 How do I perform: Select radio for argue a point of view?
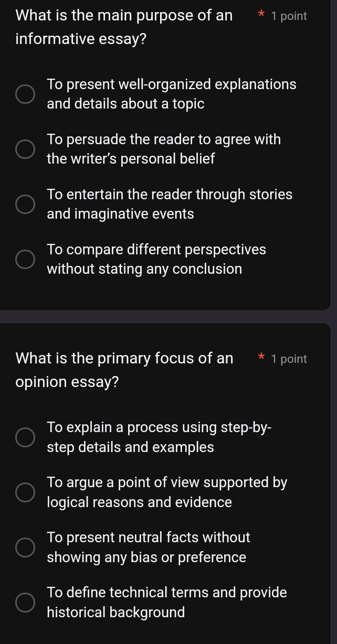point(25,492)
